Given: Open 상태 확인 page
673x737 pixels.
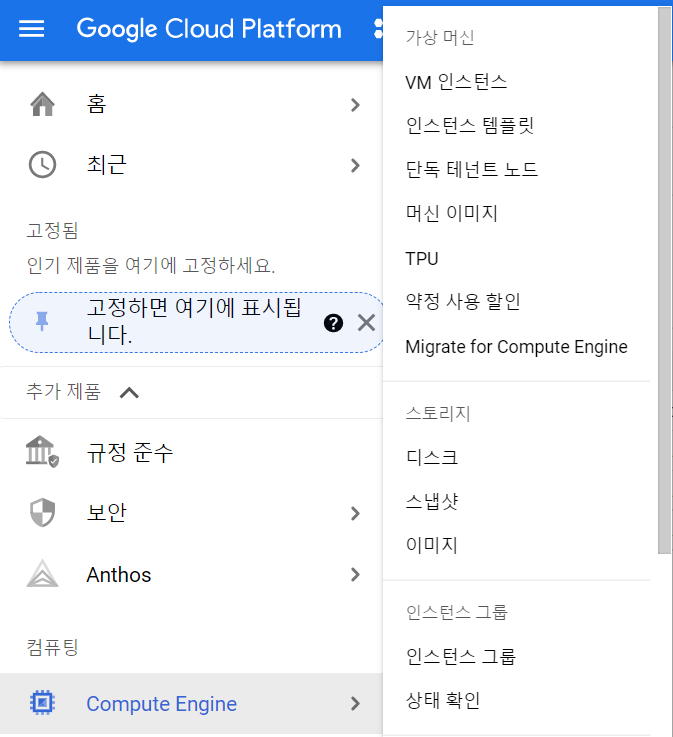Looking at the screenshot, I should [x=442, y=700].
